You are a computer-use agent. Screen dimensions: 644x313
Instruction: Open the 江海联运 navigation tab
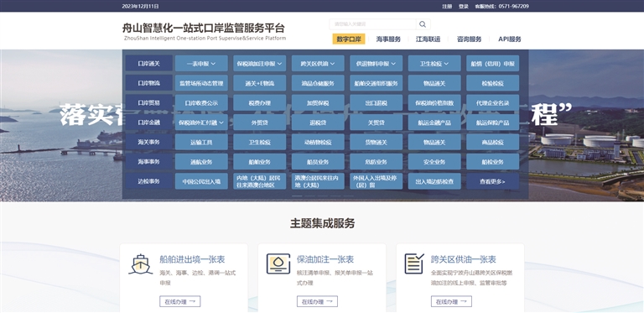(428, 39)
